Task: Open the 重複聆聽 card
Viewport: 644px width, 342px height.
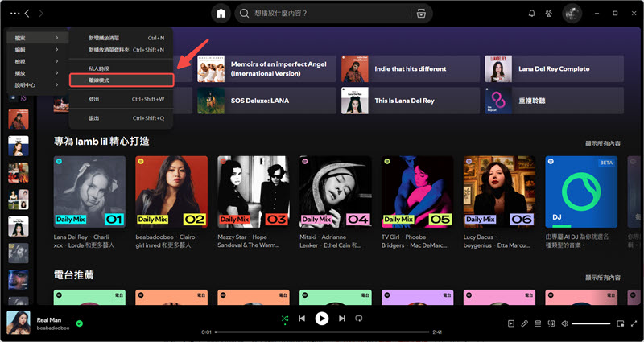Action: 554,101
